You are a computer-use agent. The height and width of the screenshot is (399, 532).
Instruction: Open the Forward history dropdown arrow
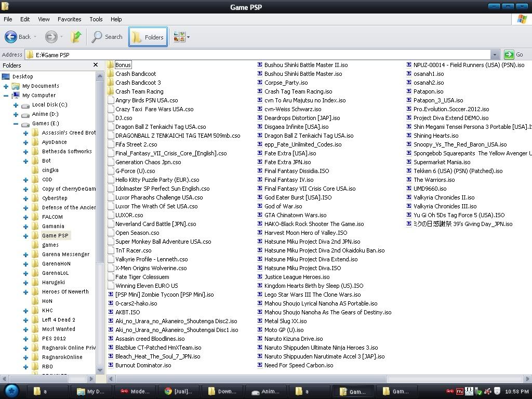pos(61,37)
